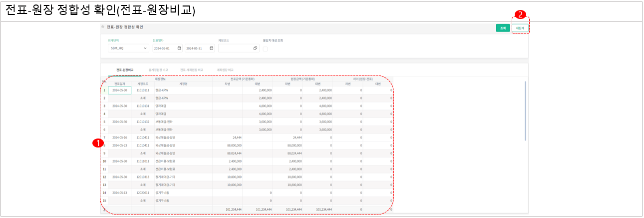Select the 전표-계좌원장 비교 tab
The image size is (644, 218).
[x=192, y=70]
